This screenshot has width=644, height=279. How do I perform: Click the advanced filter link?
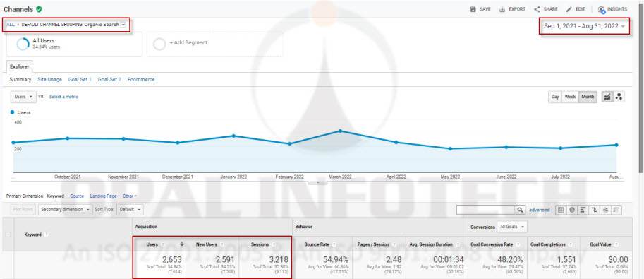(540, 210)
